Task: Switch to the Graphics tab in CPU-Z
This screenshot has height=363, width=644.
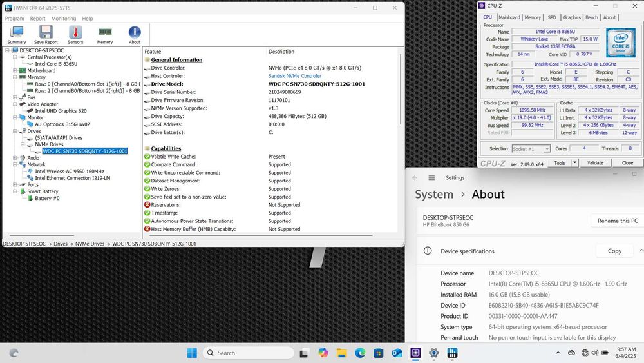Action: click(572, 17)
